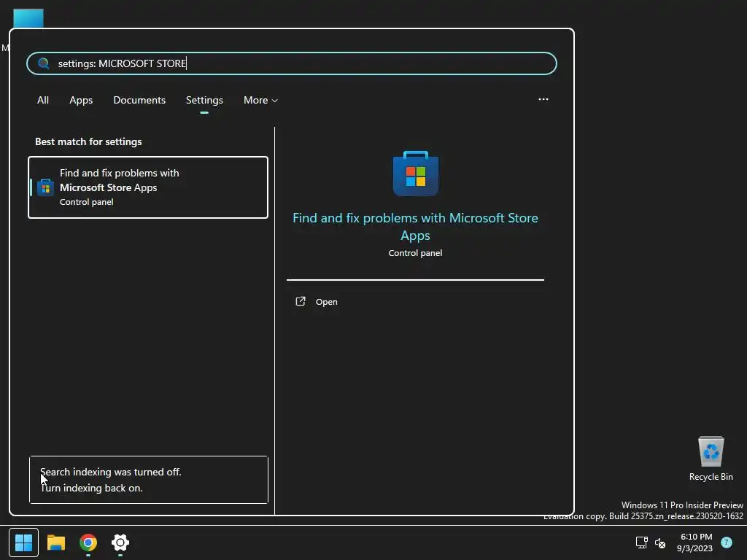Click in the search text field

[292, 63]
